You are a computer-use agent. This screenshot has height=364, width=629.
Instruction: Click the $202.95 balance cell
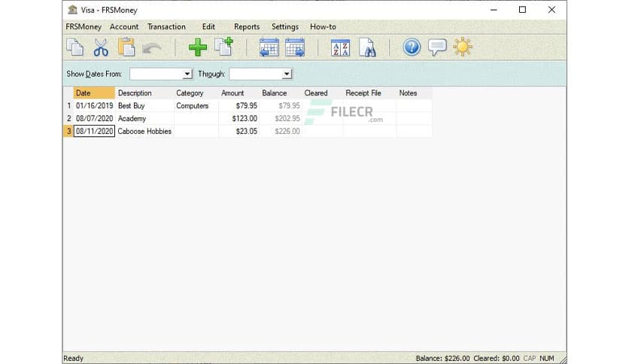tap(281, 119)
